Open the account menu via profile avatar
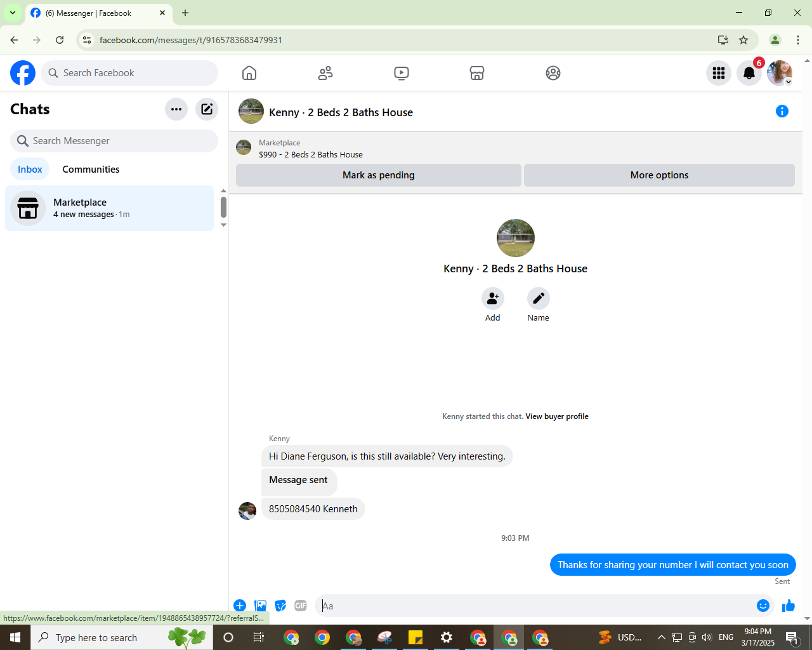 tap(780, 73)
